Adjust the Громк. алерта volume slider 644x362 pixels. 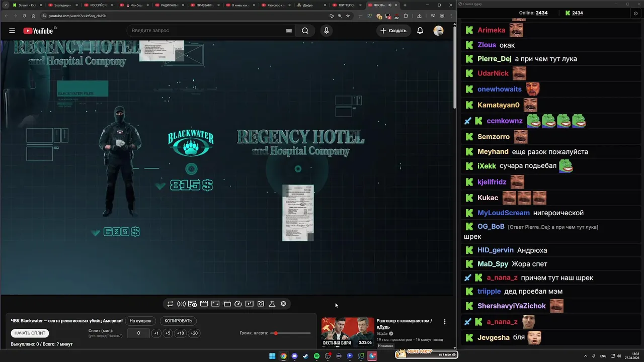(x=291, y=333)
